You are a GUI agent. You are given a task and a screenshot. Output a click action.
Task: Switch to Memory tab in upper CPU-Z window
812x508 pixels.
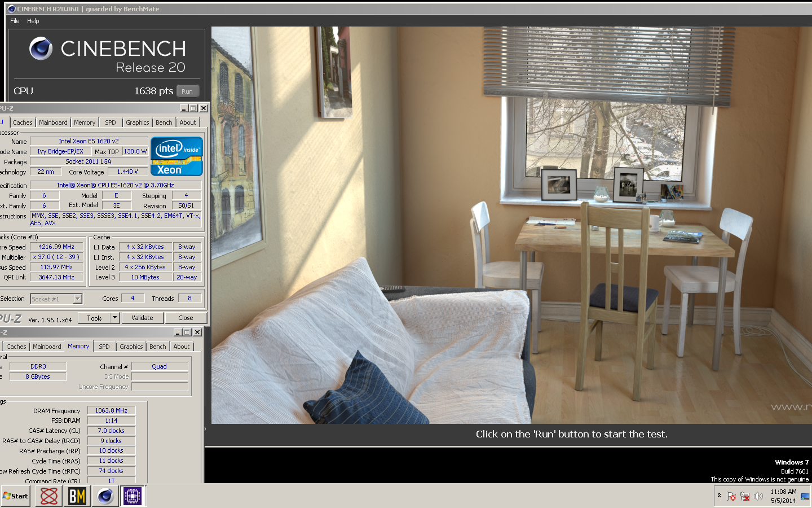tap(85, 122)
